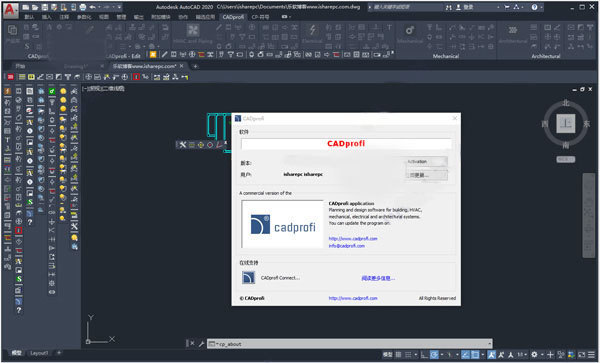Viewport: 600px width, 363px height.
Task: Toggle polar tracking in the status bar
Action: tap(434, 355)
